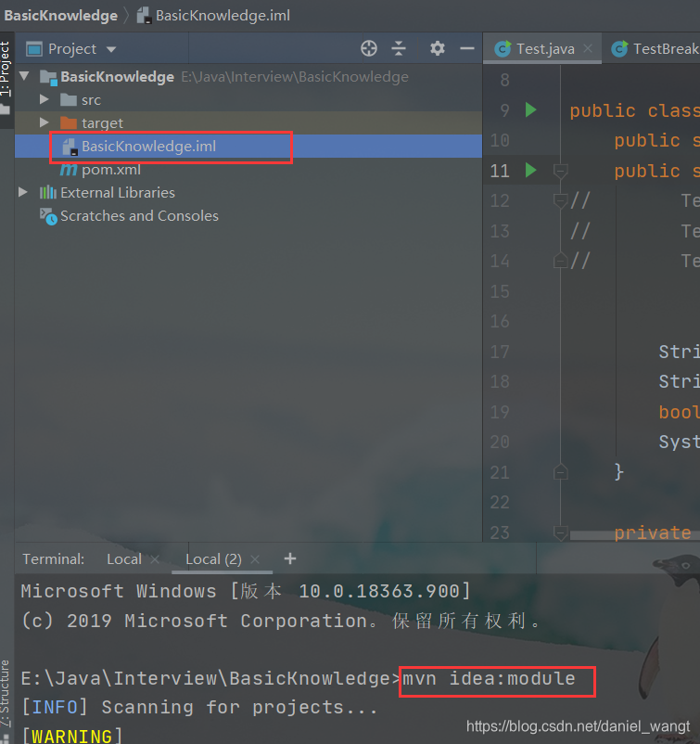The image size is (700, 744).
Task: Click the 'bool' keyword on line 19
Action: 679,412
